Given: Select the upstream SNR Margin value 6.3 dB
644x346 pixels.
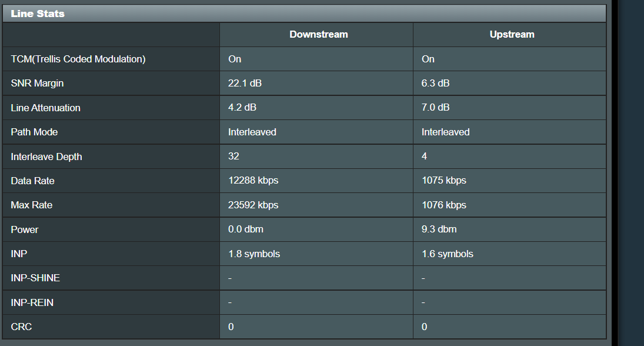Looking at the screenshot, I should [435, 84].
